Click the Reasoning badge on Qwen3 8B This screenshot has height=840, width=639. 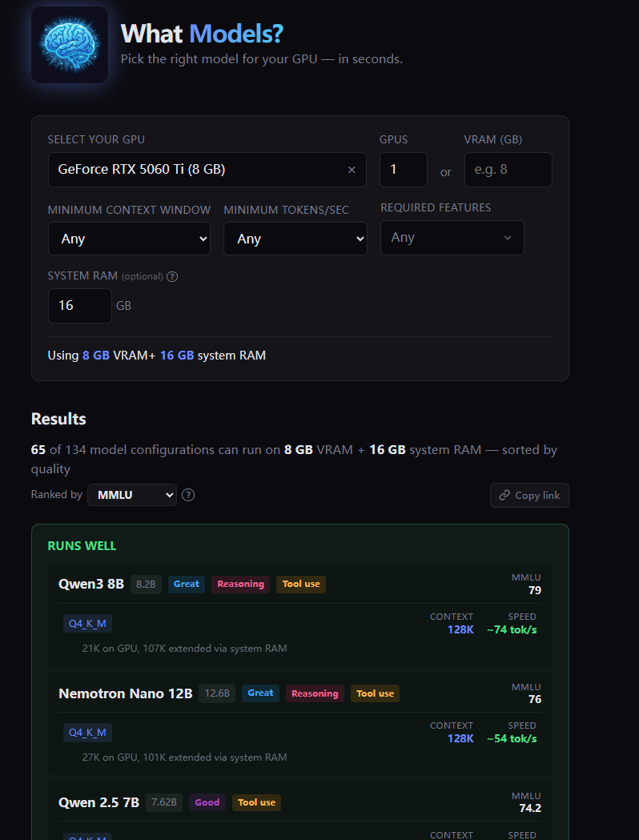[x=240, y=585]
